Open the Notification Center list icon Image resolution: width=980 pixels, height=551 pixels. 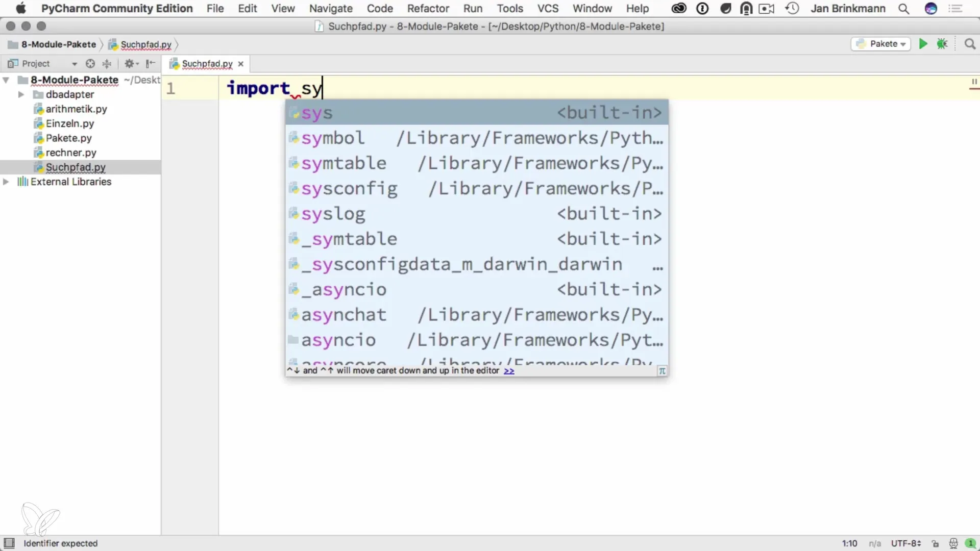pyautogui.click(x=955, y=9)
